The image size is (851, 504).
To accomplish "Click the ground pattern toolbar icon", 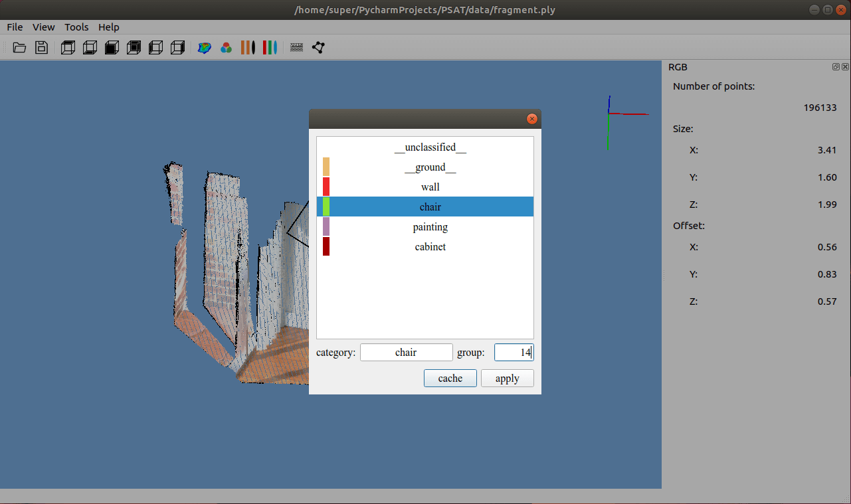I will point(297,48).
